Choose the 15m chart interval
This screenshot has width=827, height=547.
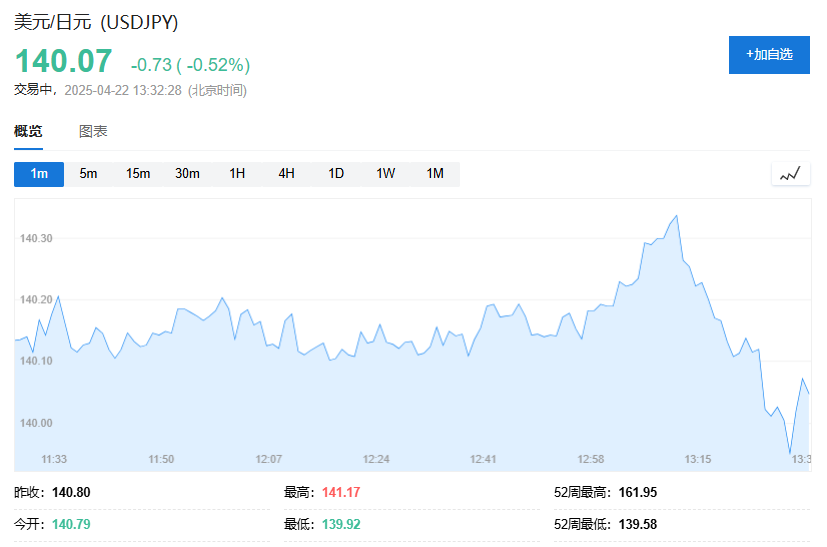coord(138,174)
